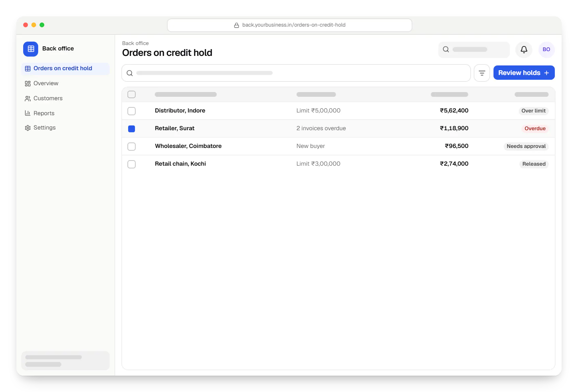Click the Wholesaler, Coimbatore name

(x=188, y=146)
